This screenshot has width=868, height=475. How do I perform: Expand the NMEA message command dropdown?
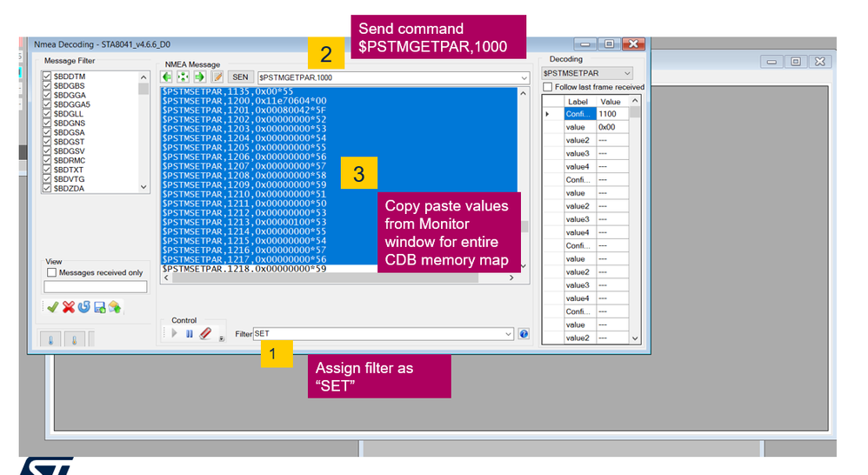pyautogui.click(x=524, y=78)
